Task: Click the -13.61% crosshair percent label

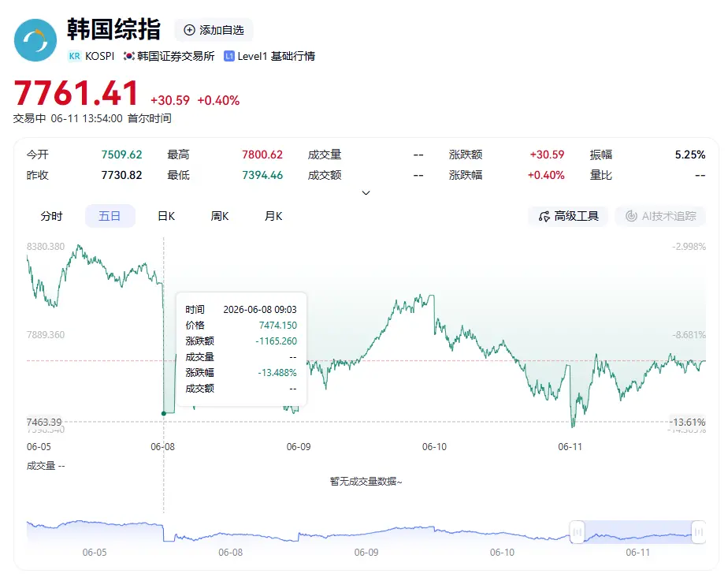Action: [689, 423]
